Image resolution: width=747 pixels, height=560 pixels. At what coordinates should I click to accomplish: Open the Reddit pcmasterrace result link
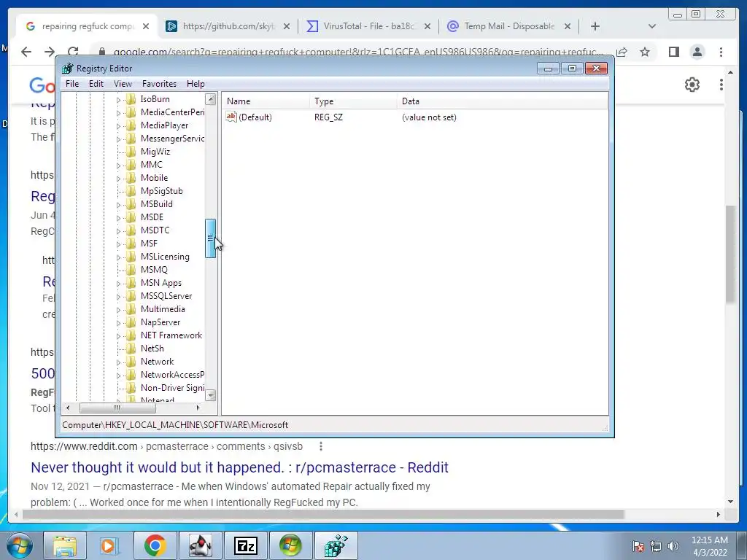click(239, 467)
